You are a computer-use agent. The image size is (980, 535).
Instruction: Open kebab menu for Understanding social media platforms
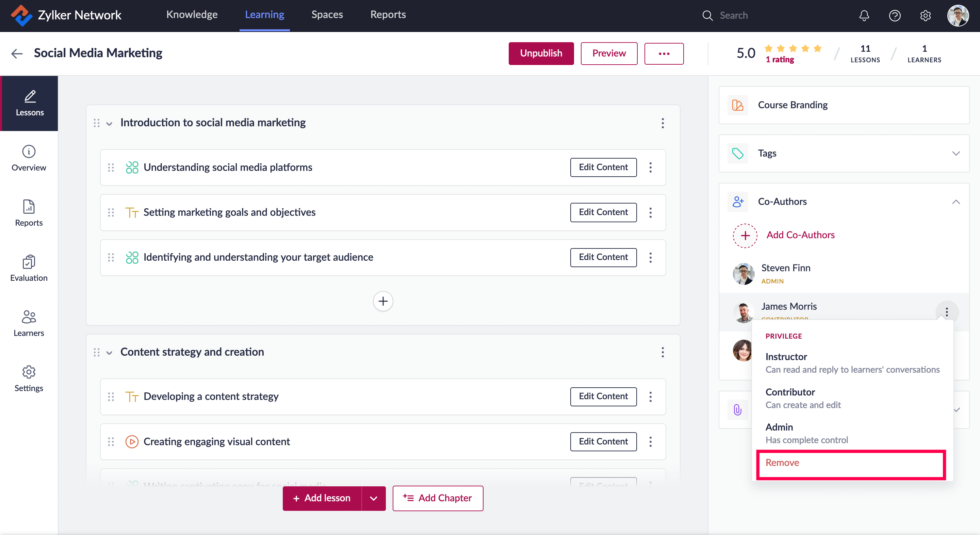(651, 167)
